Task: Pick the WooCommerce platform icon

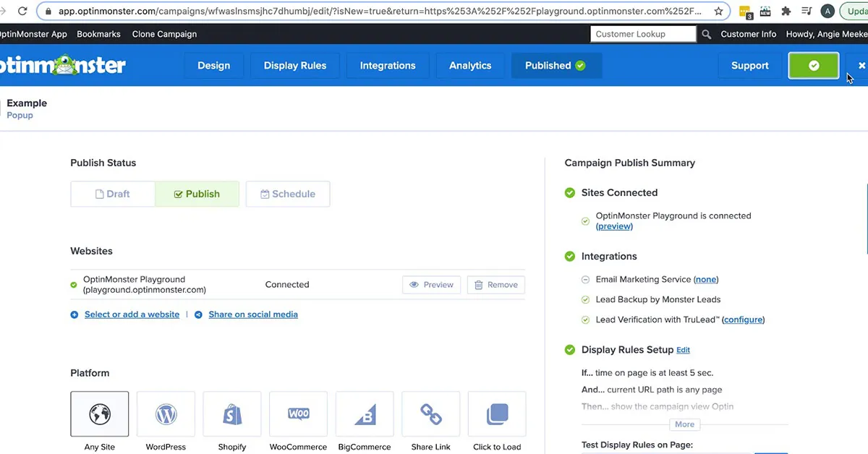Action: [298, 414]
